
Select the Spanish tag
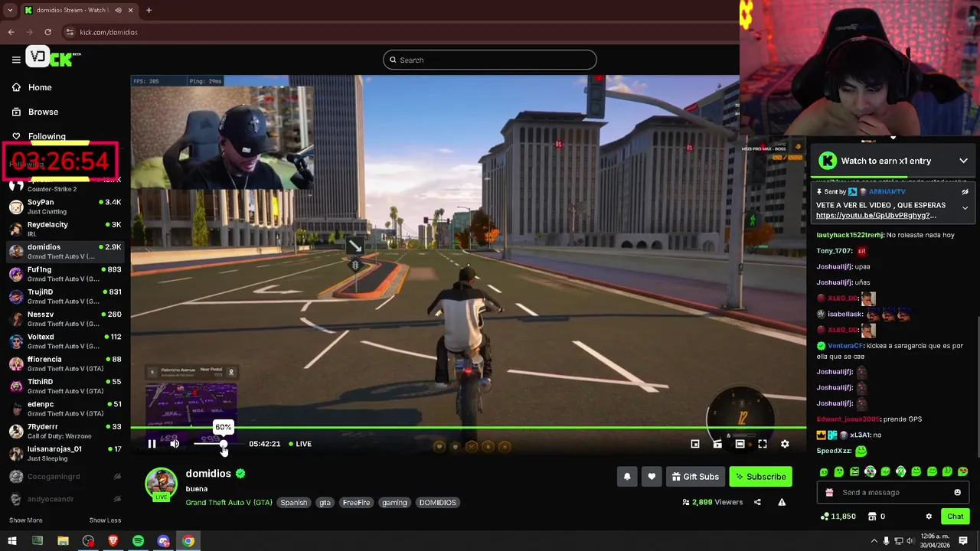[x=293, y=503]
